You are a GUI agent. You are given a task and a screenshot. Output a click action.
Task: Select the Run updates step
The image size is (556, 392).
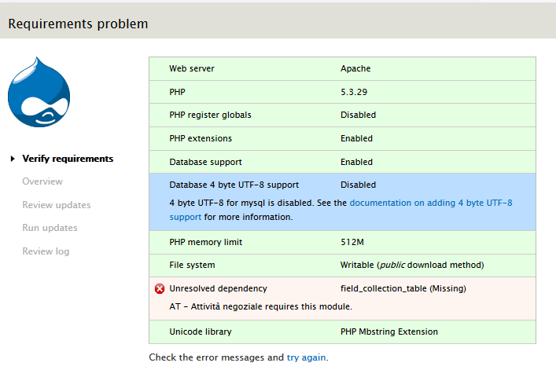pyautogui.click(x=50, y=228)
